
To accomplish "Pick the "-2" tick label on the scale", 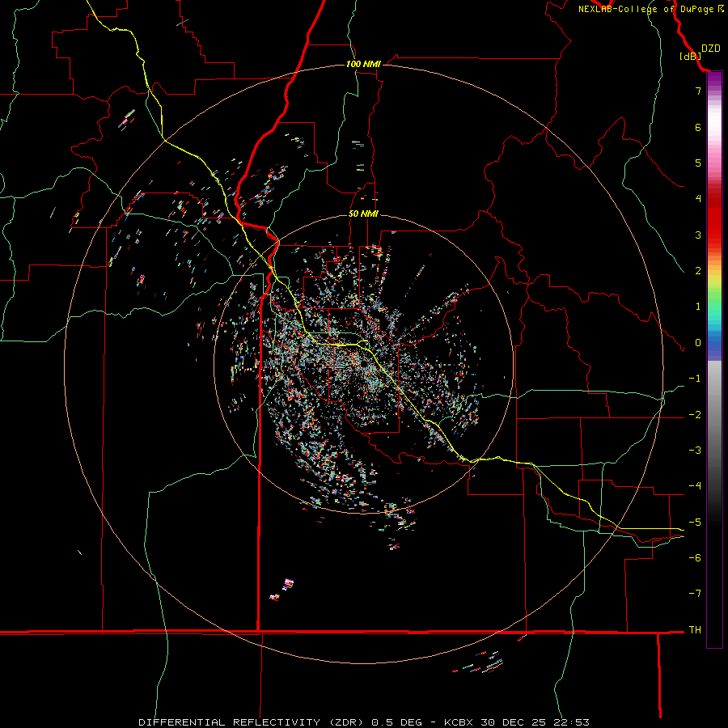I will [695, 415].
